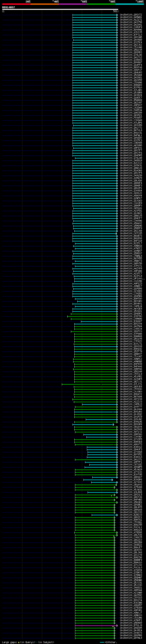Select the hit UniRef100_Q4ZJK2
The width and height of the screenshot is (146, 644).
click(131, 45)
